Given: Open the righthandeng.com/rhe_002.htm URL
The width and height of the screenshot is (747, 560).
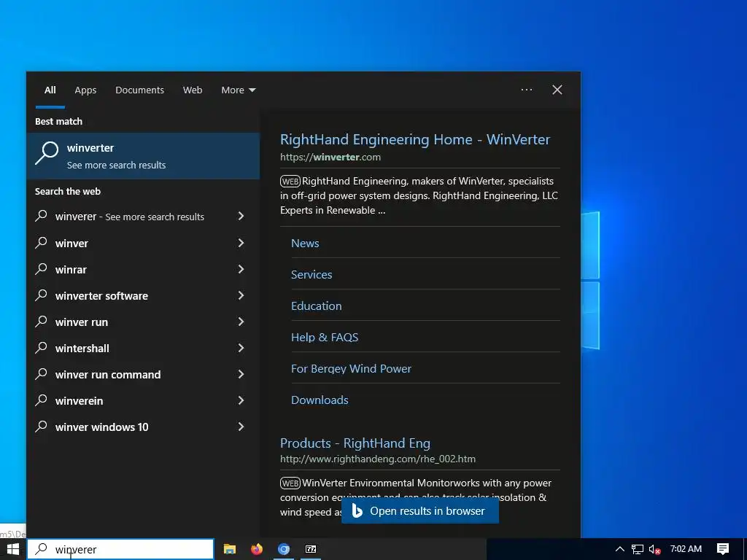Looking at the screenshot, I should pos(378,459).
